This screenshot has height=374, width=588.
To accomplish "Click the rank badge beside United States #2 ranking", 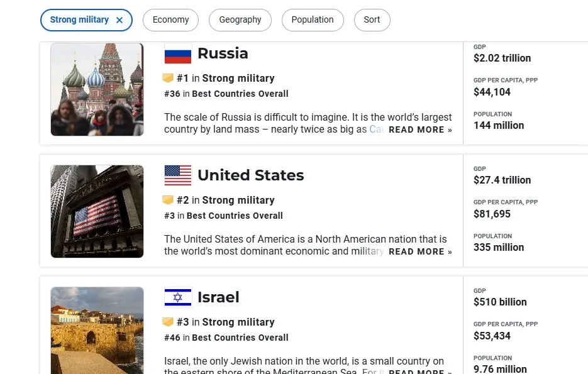I will coord(169,200).
